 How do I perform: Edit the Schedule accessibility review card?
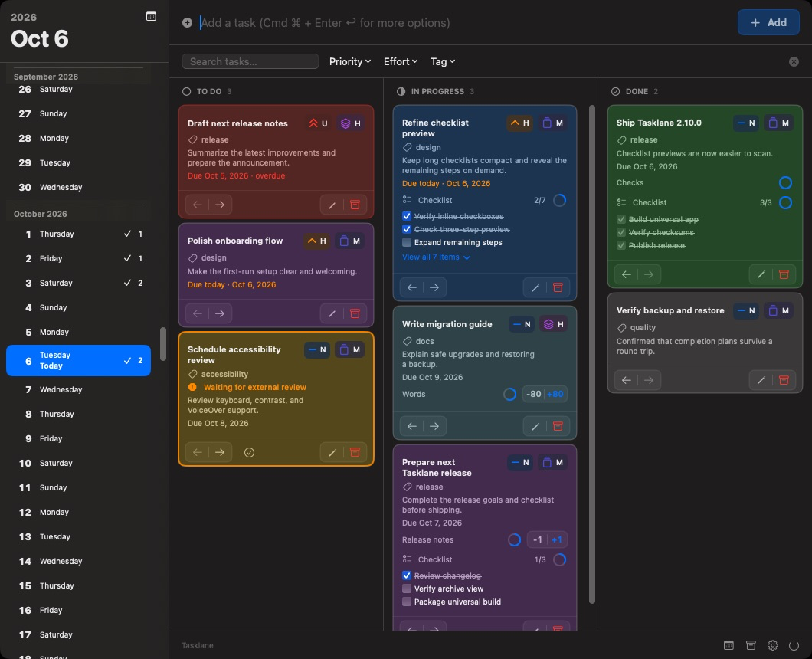(x=332, y=452)
